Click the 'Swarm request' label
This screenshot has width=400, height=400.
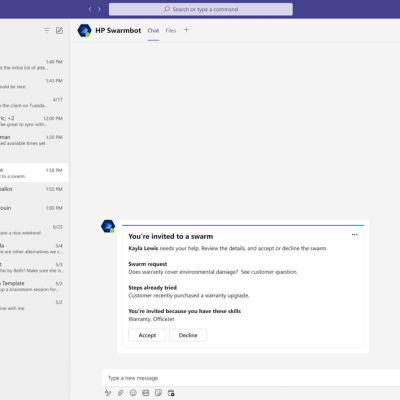point(148,264)
